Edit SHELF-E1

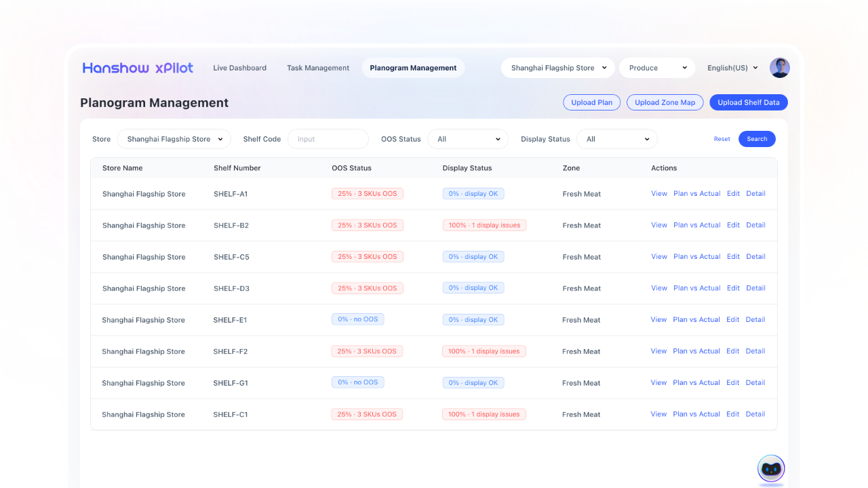(x=733, y=320)
